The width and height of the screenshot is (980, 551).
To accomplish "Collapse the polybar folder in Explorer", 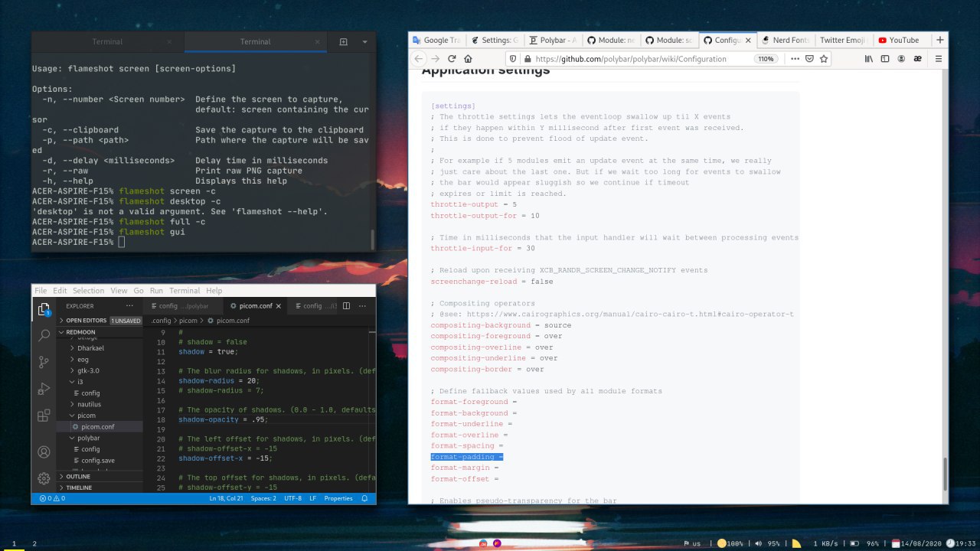I will pos(88,438).
